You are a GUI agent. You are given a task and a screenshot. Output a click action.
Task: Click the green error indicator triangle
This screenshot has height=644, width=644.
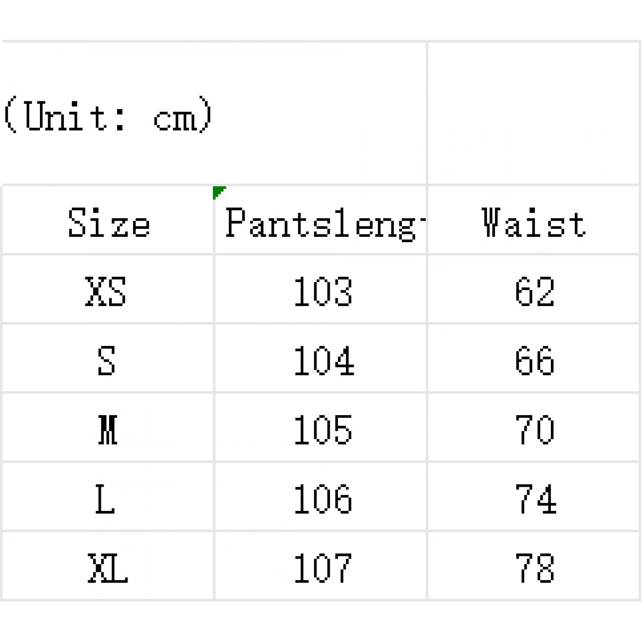point(218,191)
